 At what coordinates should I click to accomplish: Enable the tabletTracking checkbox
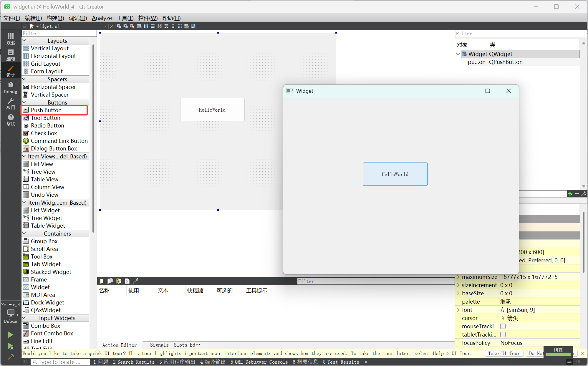point(503,334)
